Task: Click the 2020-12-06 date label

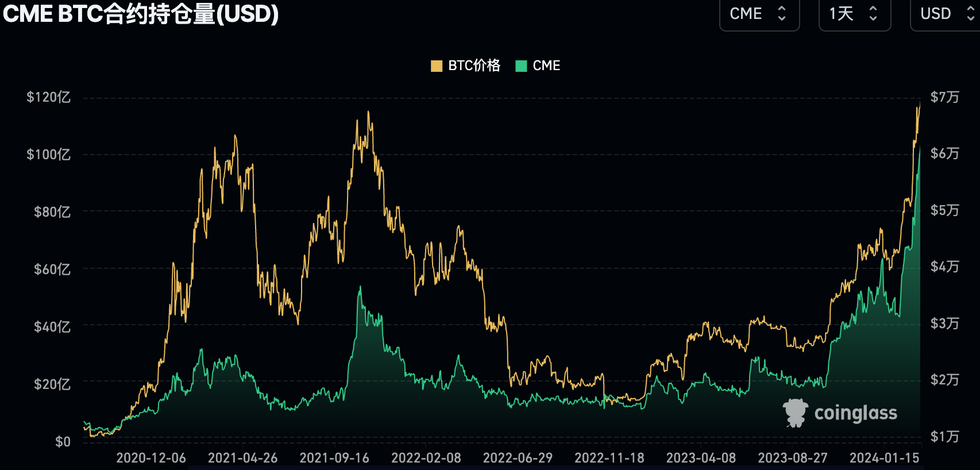Action: [151, 458]
